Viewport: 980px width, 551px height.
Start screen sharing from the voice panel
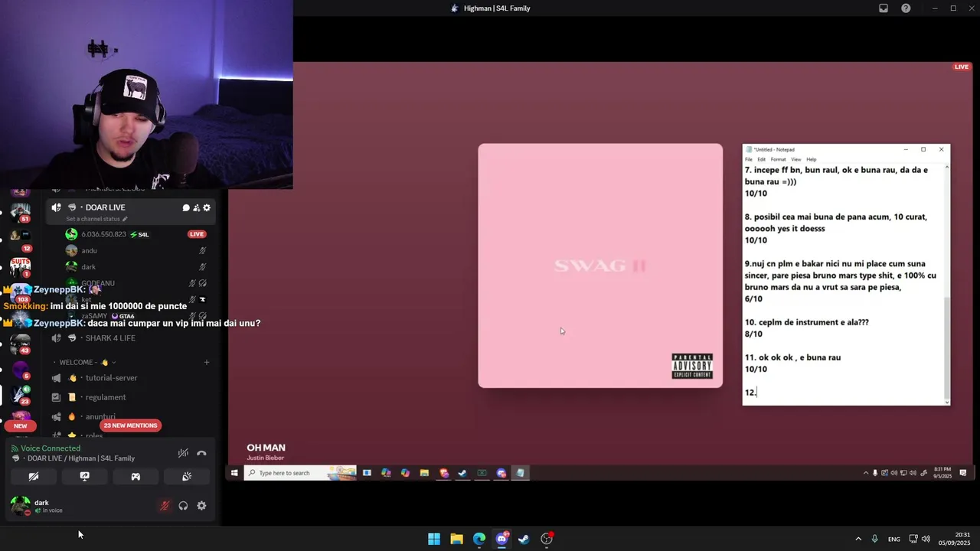click(85, 476)
